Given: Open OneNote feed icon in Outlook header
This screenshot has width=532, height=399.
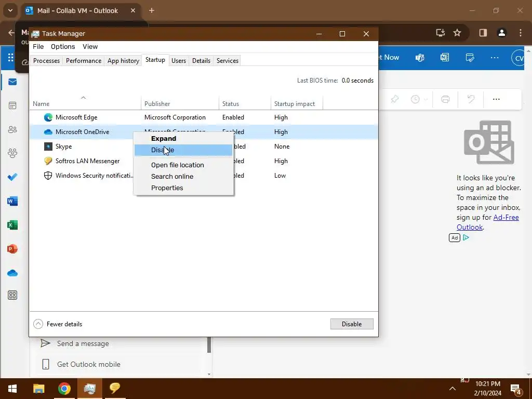Looking at the screenshot, I should pos(445,57).
